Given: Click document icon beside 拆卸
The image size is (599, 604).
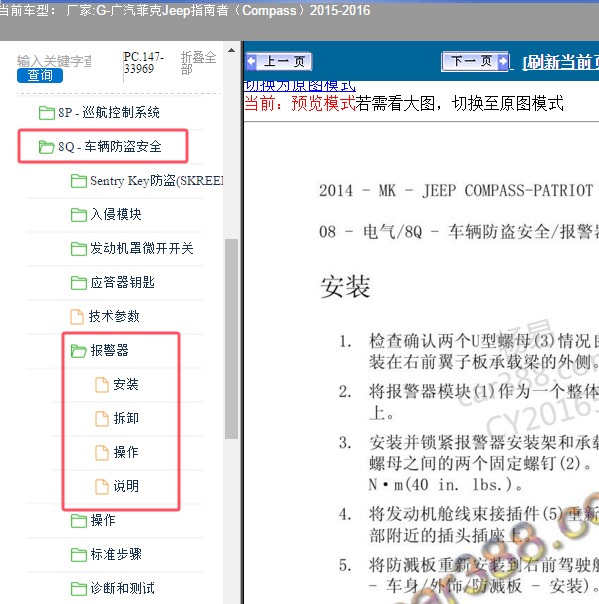Looking at the screenshot, I should pos(102,418).
